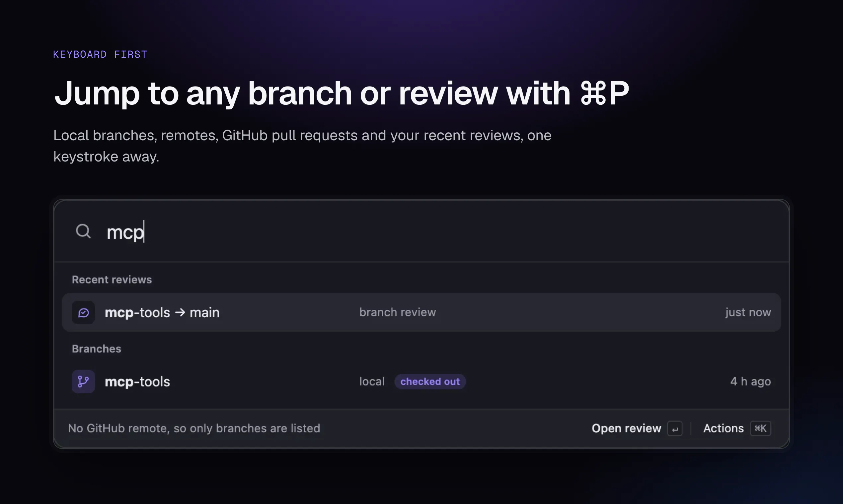Click the magnifier search icon
Viewport: 843px width, 504px height.
coord(83,231)
